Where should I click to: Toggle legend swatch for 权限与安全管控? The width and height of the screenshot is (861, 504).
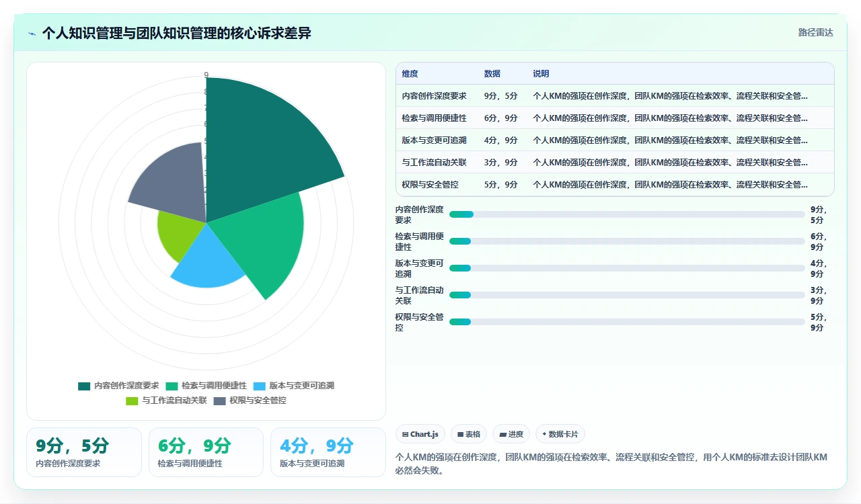coord(219,401)
